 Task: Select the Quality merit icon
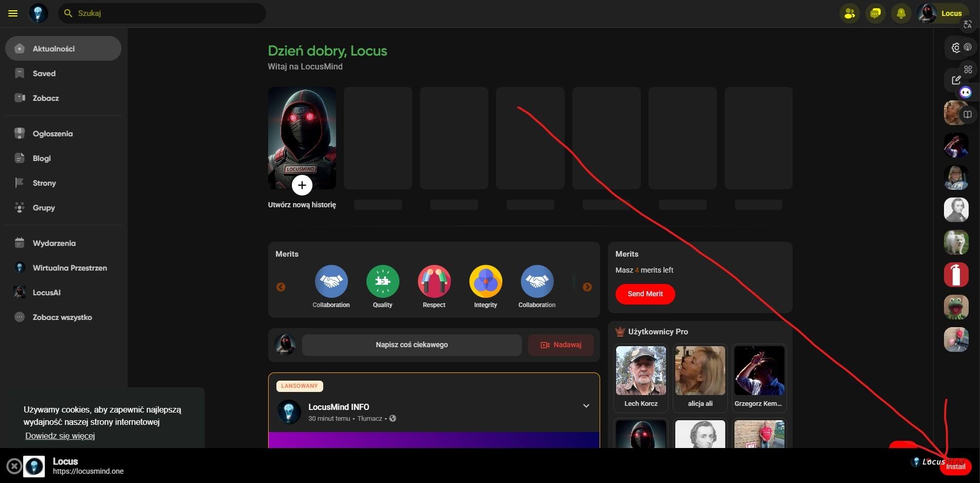click(382, 281)
